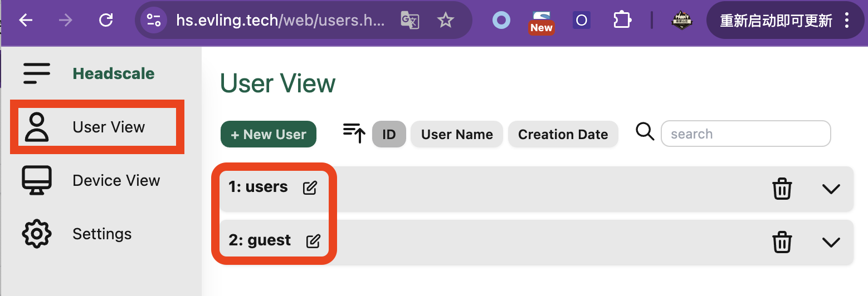Open the browser profile avatar
Screen dimensions: 868x296
pos(681,21)
